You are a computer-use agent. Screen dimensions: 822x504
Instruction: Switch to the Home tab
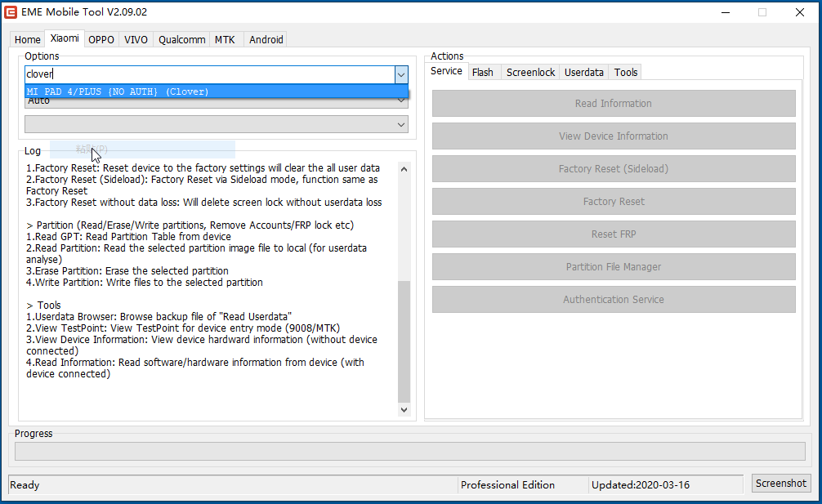tap(27, 40)
